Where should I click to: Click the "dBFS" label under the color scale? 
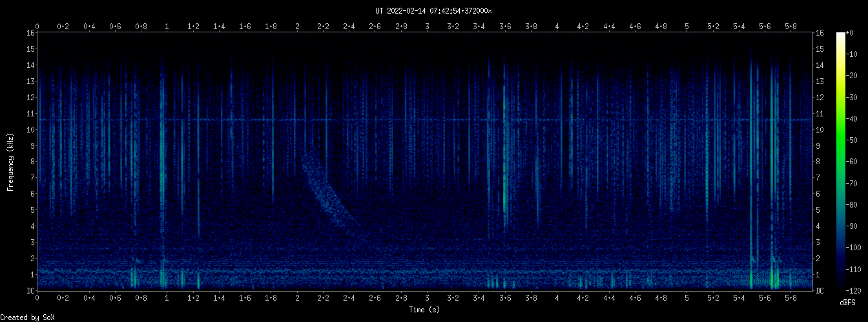coord(847,303)
